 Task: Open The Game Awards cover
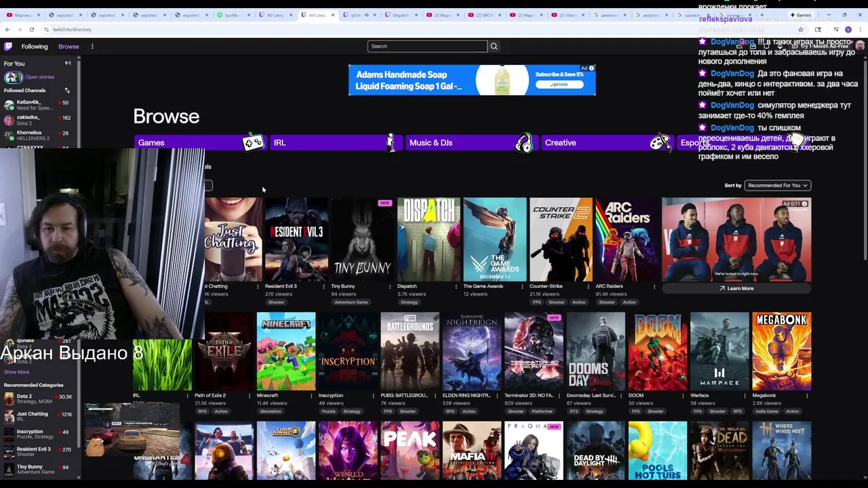pyautogui.click(x=494, y=239)
